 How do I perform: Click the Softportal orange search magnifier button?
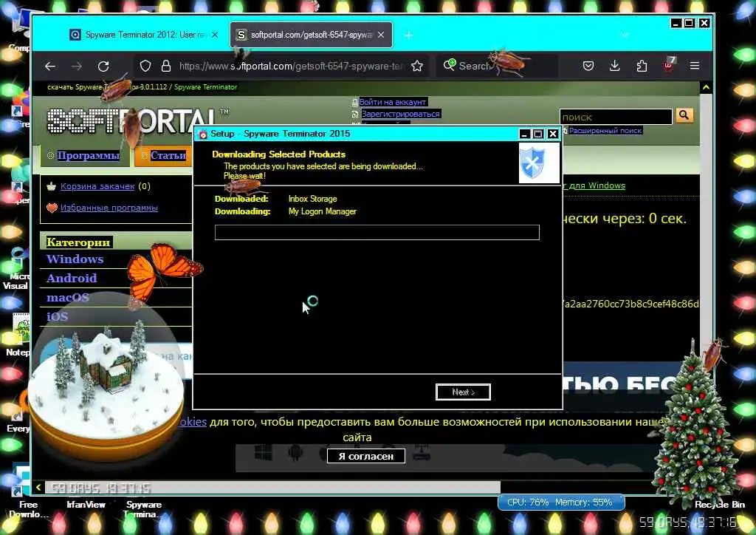pos(684,115)
